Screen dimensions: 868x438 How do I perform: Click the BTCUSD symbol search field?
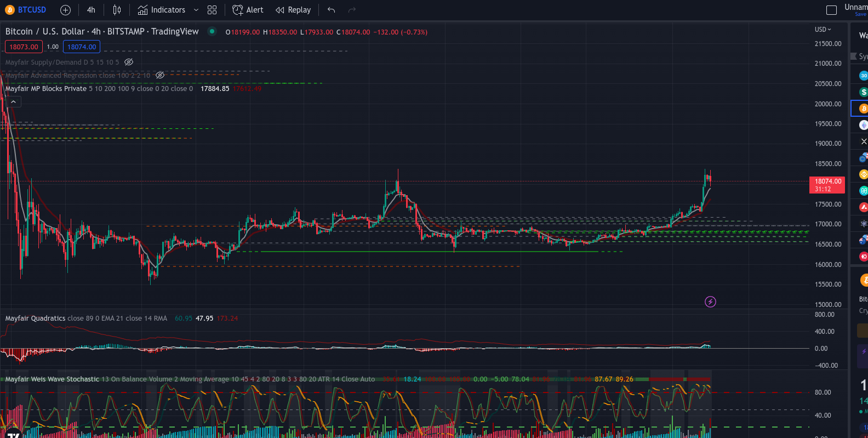click(32, 10)
